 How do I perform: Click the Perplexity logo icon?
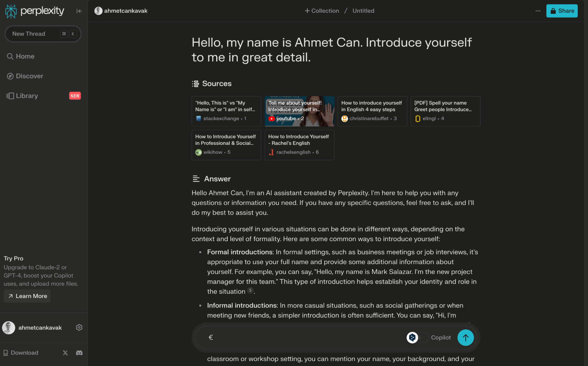click(x=11, y=11)
